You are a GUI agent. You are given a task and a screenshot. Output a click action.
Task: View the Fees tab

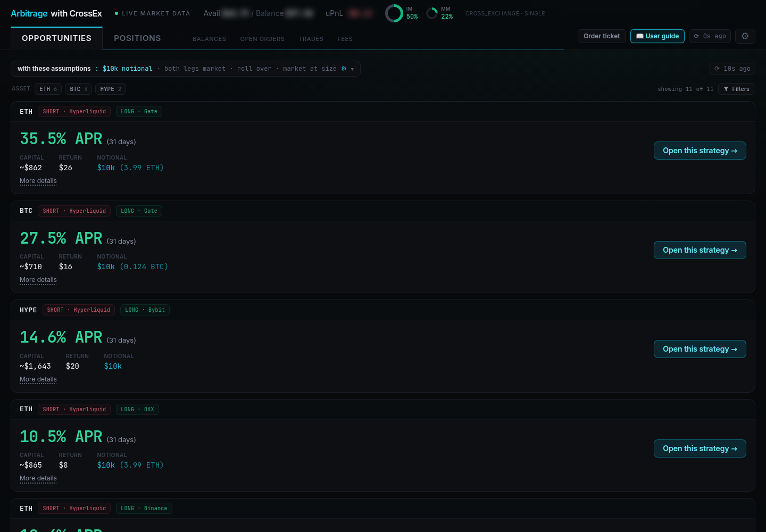[345, 39]
